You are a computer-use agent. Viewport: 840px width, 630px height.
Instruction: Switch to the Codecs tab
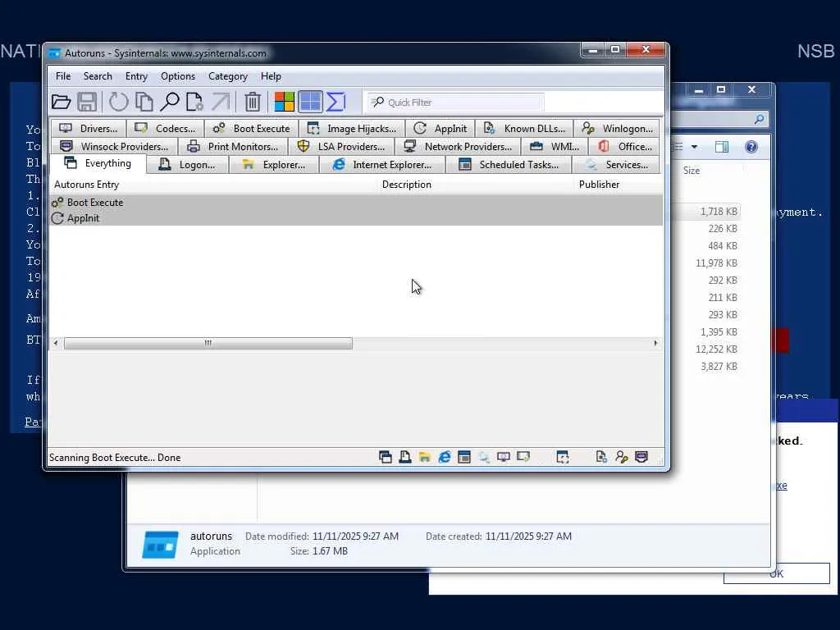coord(166,129)
